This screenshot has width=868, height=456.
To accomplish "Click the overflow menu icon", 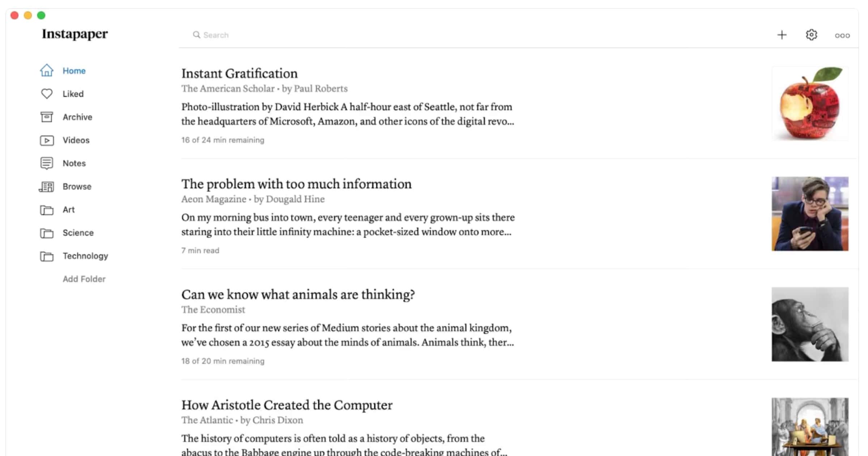I will [x=842, y=35].
